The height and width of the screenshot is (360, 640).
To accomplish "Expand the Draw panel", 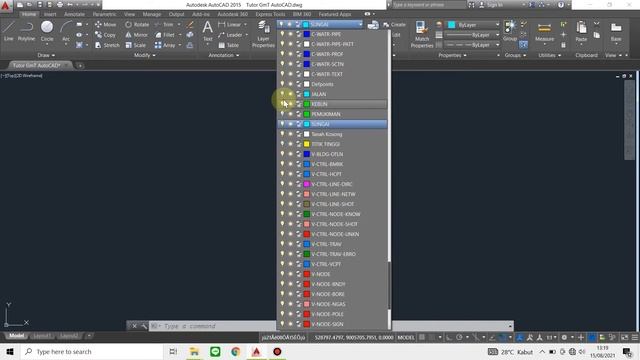I will (x=46, y=55).
